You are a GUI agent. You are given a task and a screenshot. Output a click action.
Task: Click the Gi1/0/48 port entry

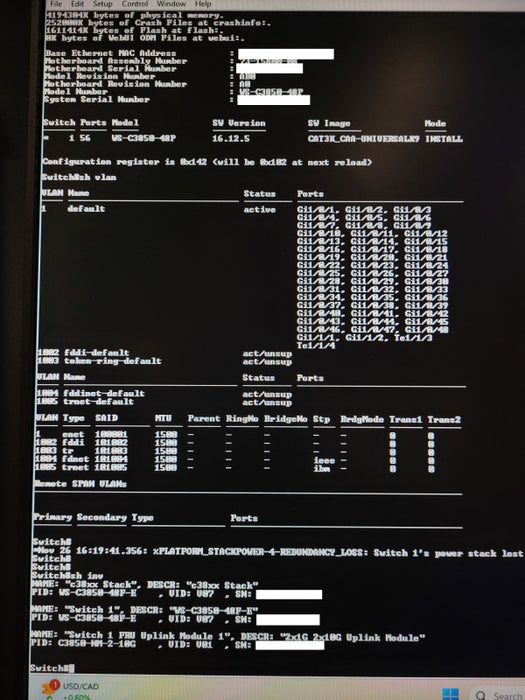click(x=426, y=329)
